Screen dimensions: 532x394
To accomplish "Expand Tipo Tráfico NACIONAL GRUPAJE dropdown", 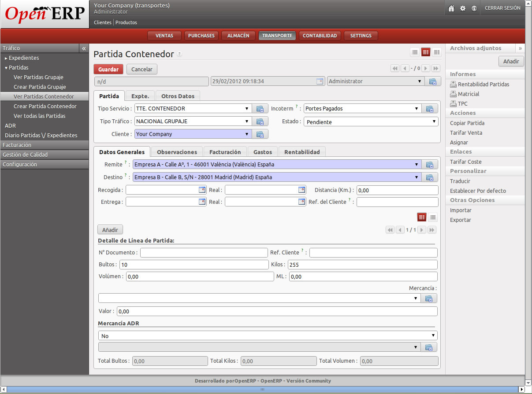I will coord(247,122).
